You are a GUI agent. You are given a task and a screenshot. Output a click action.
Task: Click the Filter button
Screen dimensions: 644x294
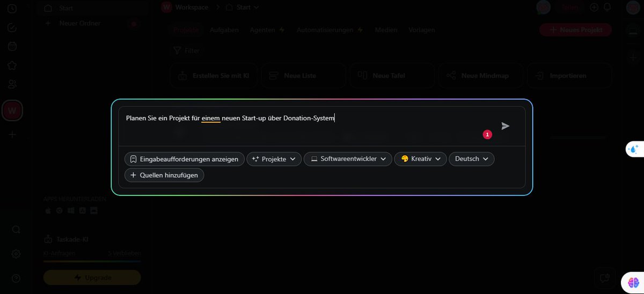point(186,51)
